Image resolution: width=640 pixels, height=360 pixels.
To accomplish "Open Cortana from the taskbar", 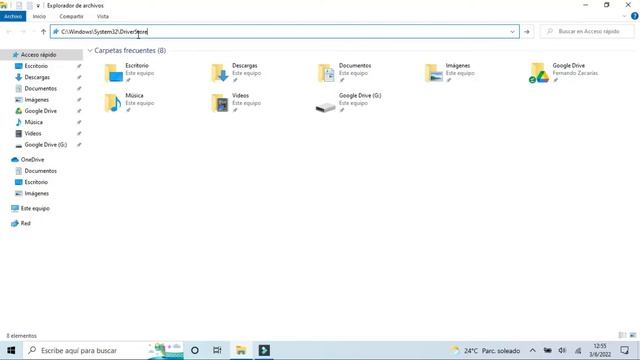I will 195,350.
